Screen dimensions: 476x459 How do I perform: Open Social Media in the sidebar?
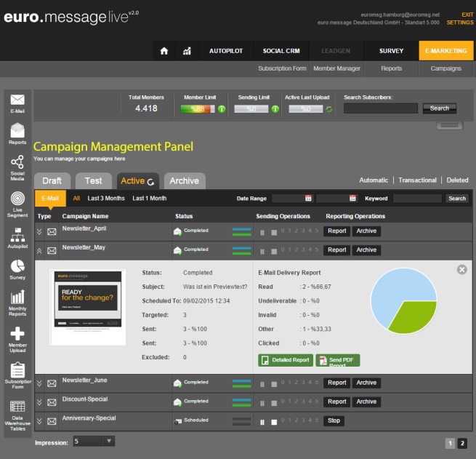[x=17, y=165]
